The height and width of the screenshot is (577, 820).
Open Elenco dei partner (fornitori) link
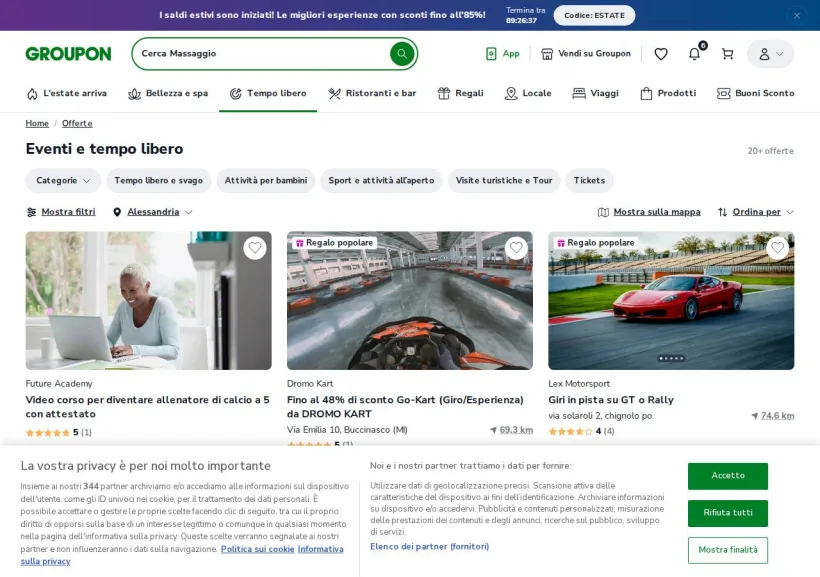pyautogui.click(x=429, y=546)
